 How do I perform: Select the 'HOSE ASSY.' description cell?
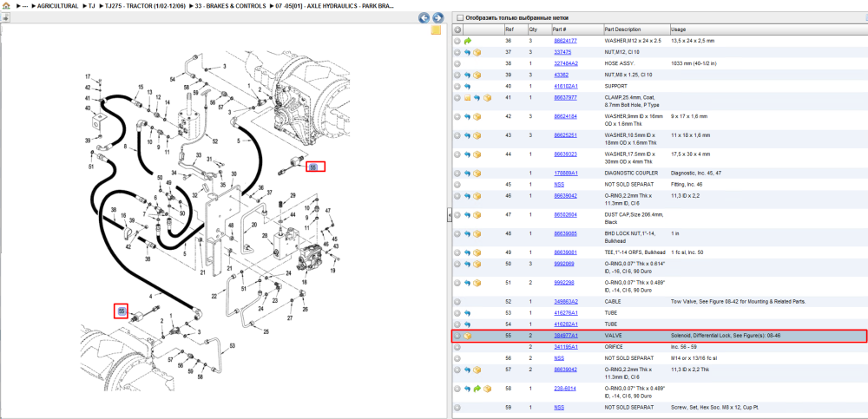pyautogui.click(x=618, y=63)
